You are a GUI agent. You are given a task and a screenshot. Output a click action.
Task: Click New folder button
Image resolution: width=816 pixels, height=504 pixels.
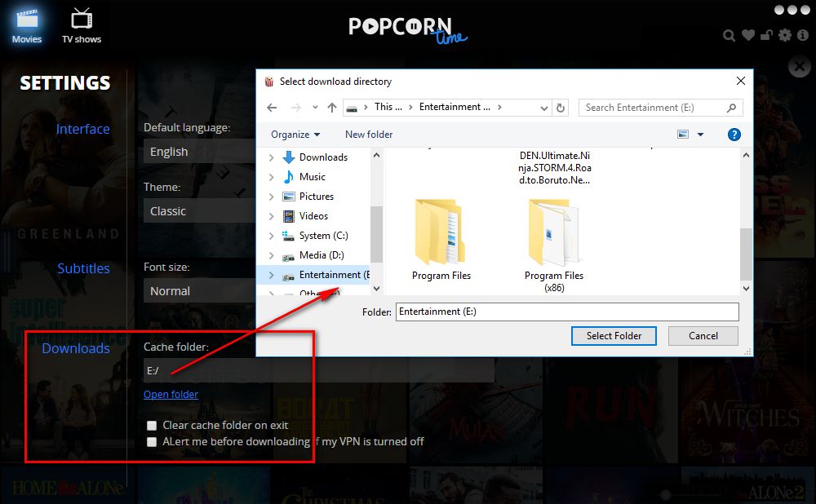pos(369,135)
